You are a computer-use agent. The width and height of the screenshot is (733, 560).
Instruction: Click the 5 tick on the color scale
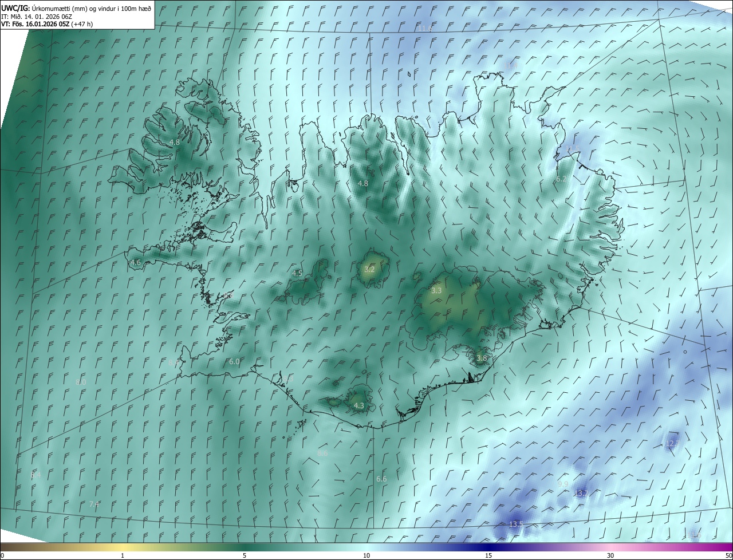[x=245, y=555]
